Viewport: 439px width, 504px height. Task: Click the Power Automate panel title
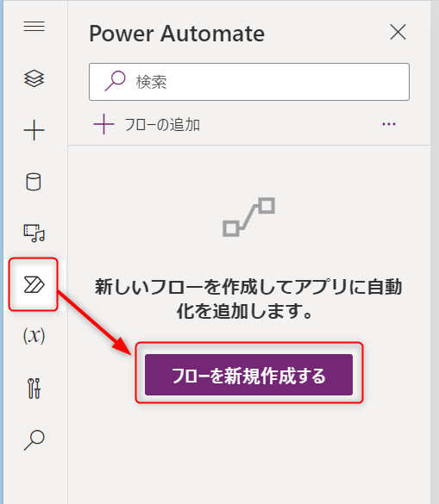(x=177, y=34)
